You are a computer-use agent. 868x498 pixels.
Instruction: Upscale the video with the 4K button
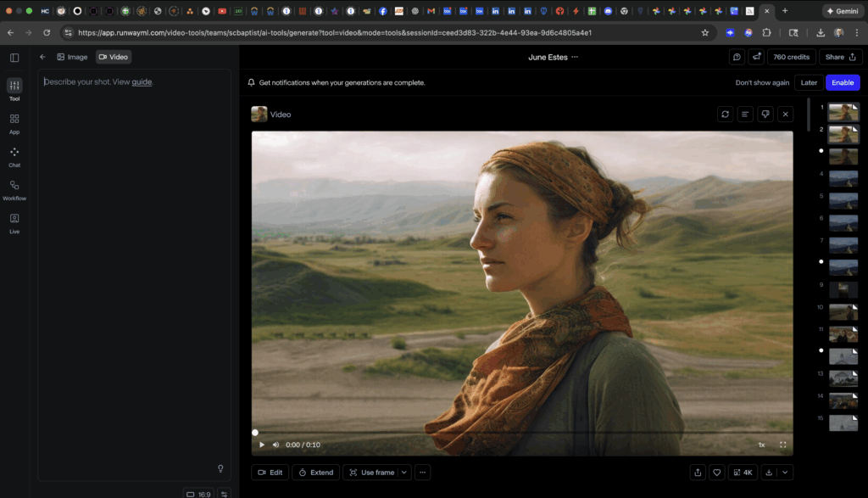(743, 473)
